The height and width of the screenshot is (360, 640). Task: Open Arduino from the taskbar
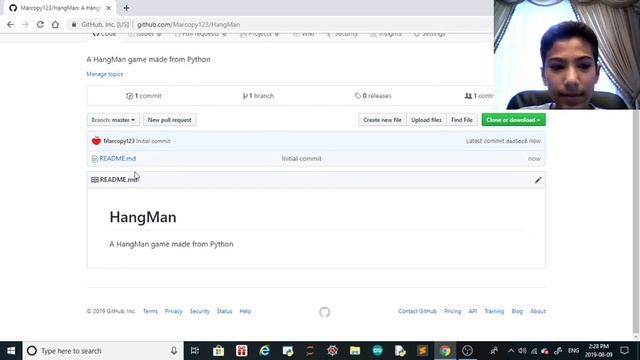pos(378,351)
